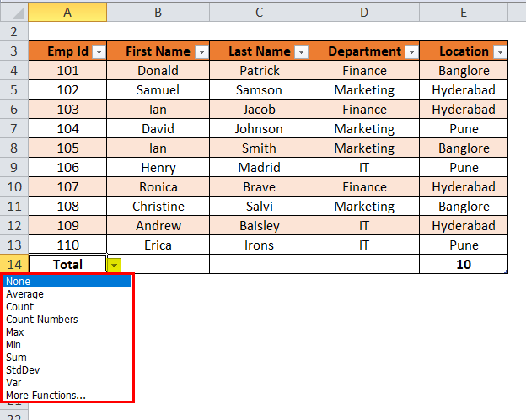The height and width of the screenshot is (420, 526).
Task: Select row 7 header
Action: [x=13, y=129]
